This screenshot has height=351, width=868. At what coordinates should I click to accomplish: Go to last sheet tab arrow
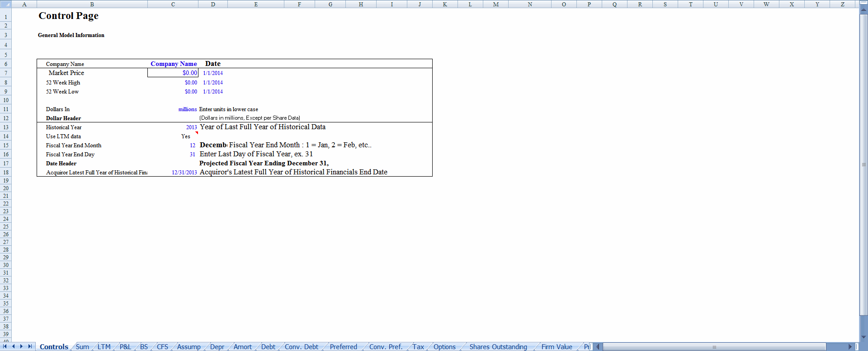(30, 346)
